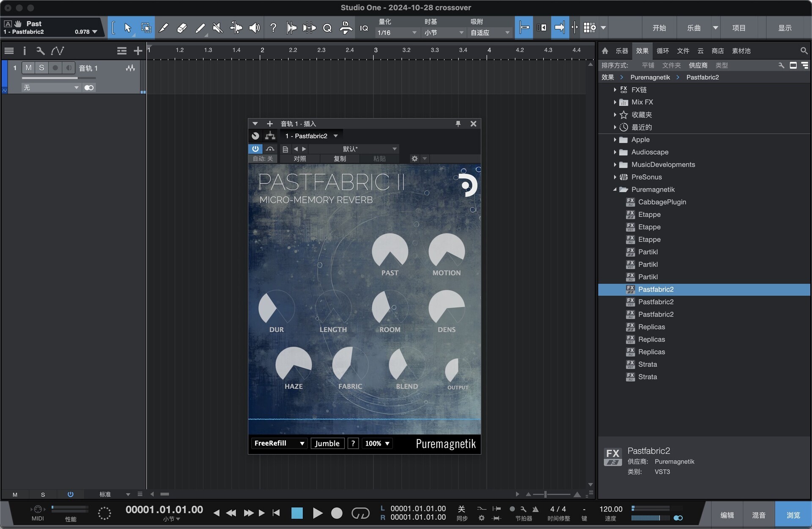Toggle Pastfabric2 plugin power button
This screenshot has height=529, width=812.
click(x=255, y=149)
